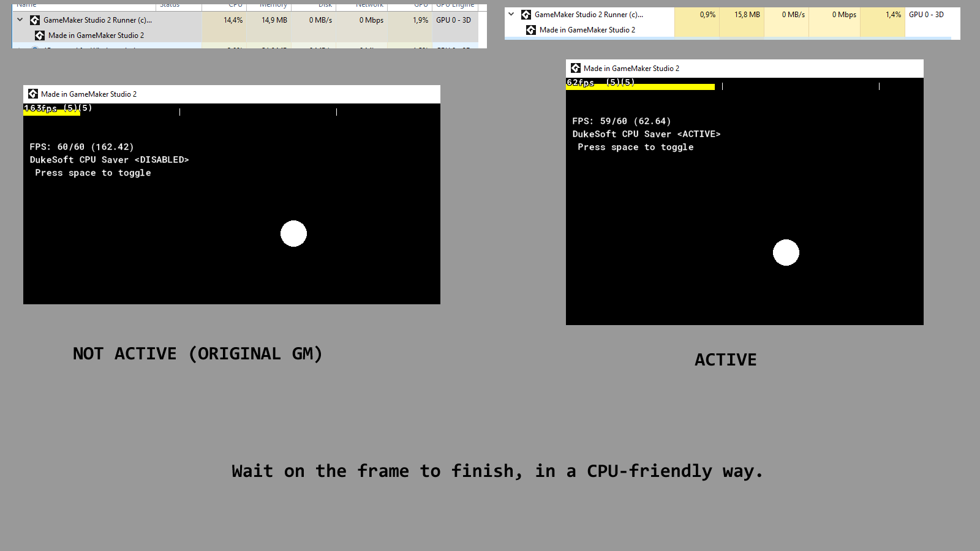Select left Task Manager child 'Made in GameMaker Studio 2'
The width and height of the screenshot is (980, 551).
(96, 36)
